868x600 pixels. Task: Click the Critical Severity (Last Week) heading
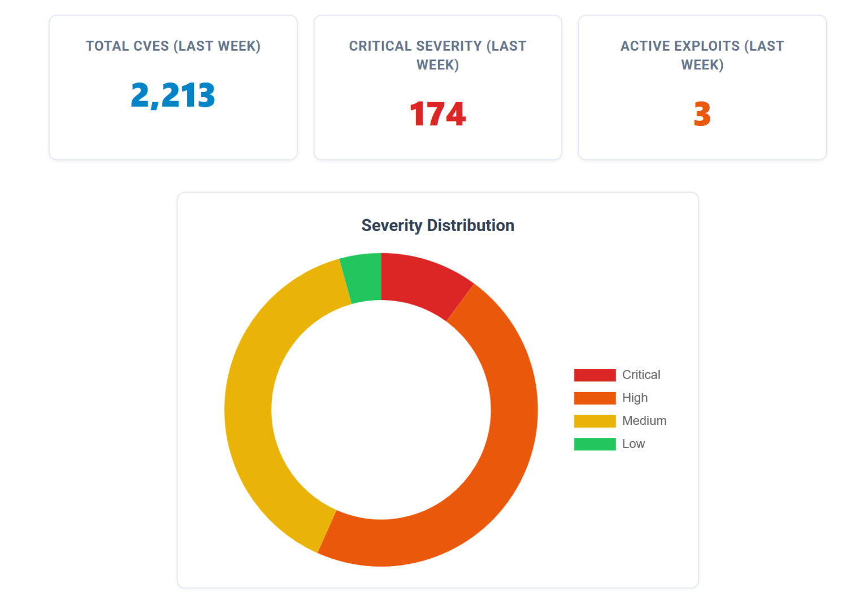click(x=438, y=55)
